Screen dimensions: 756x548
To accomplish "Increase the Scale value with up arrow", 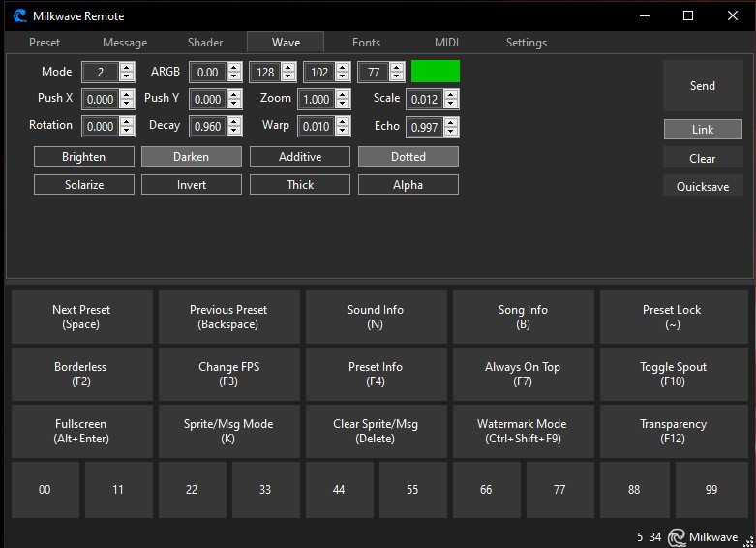I will coord(451,95).
